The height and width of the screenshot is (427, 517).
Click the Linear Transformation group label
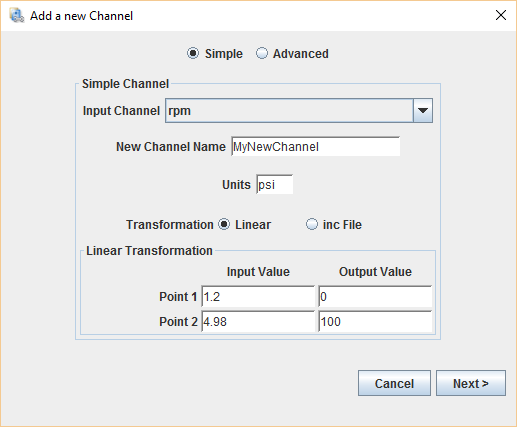coord(149,251)
